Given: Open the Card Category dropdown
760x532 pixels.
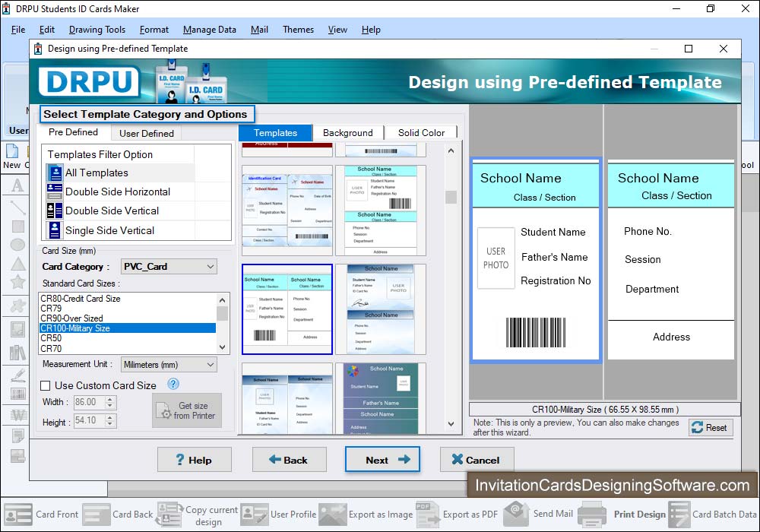Looking at the screenshot, I should coord(169,267).
